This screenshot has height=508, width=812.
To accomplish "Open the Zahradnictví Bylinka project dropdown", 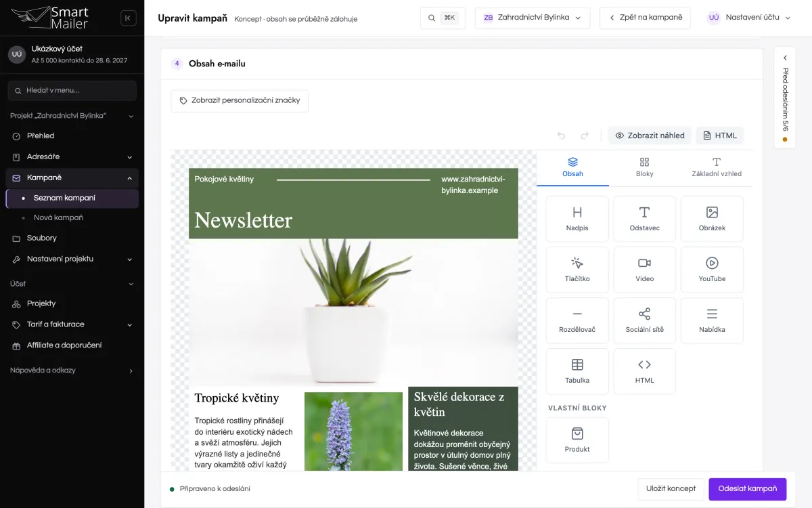I will click(x=533, y=18).
